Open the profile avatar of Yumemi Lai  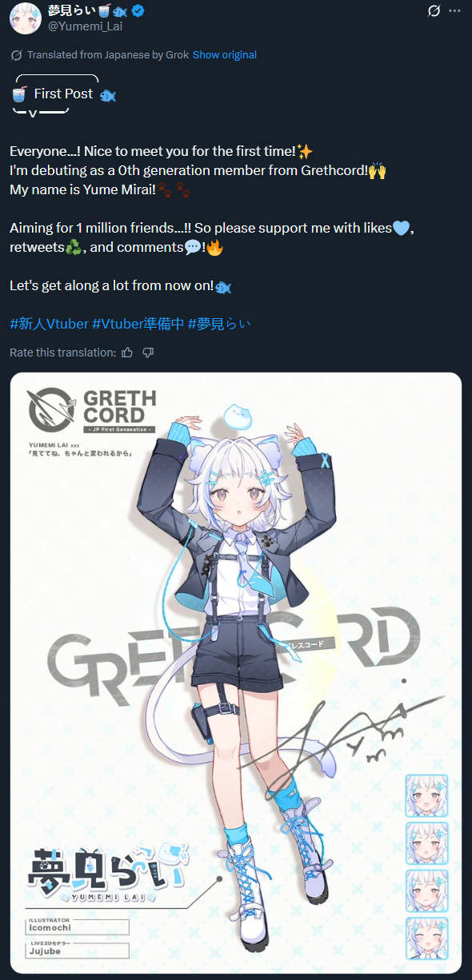[x=26, y=18]
